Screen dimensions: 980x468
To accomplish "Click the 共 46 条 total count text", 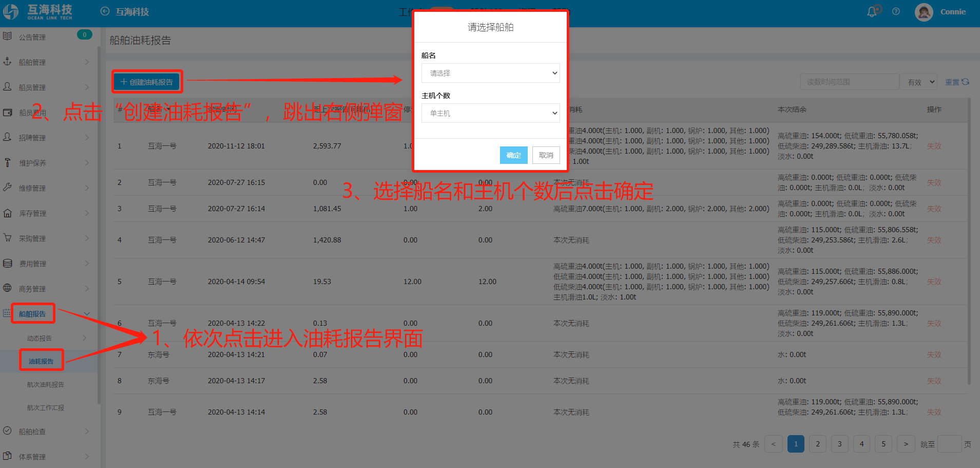I will click(x=746, y=444).
